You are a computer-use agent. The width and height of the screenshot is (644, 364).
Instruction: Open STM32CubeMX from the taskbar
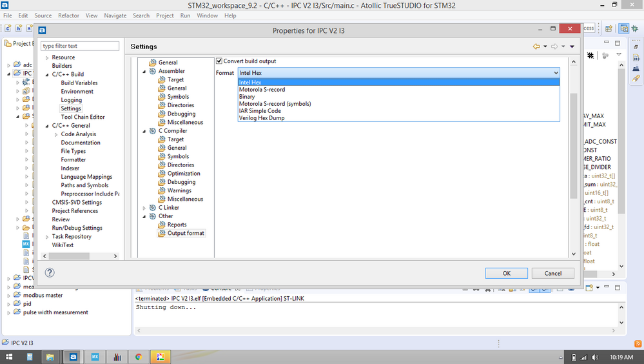(x=95, y=357)
